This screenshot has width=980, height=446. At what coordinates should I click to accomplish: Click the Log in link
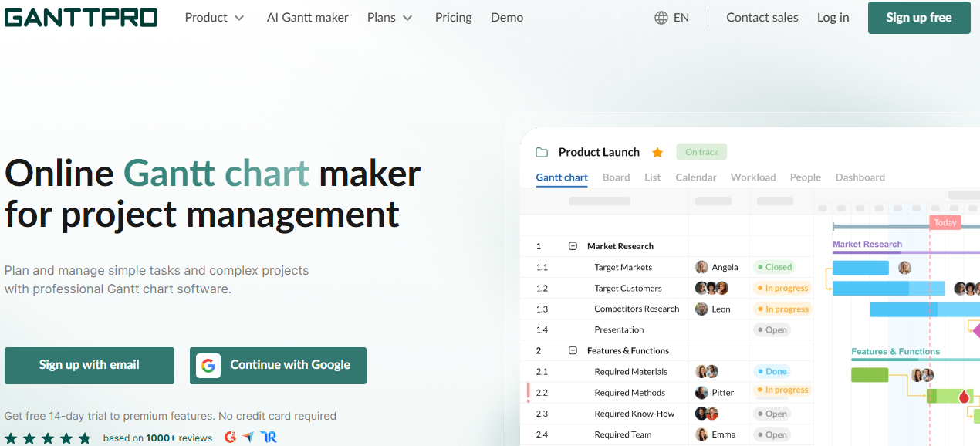(833, 17)
